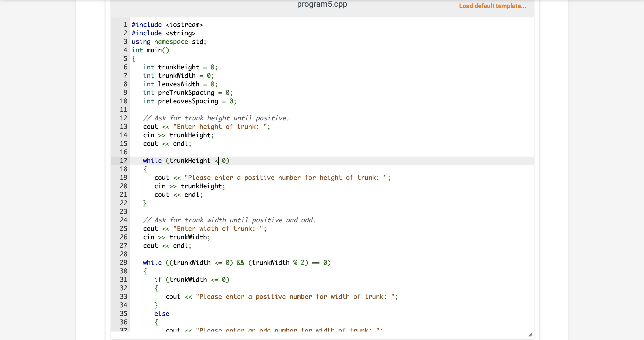Click the else keyword on line 35
This screenshot has height=340, width=644.
pos(162,314)
